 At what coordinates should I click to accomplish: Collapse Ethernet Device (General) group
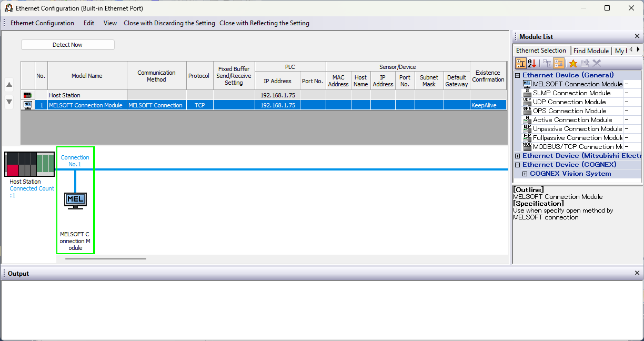click(518, 75)
